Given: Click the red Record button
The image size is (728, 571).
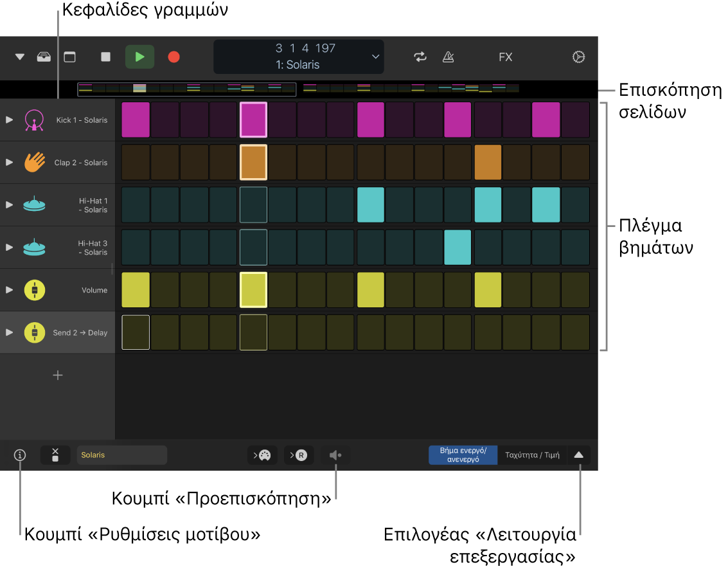Looking at the screenshot, I should click(173, 57).
